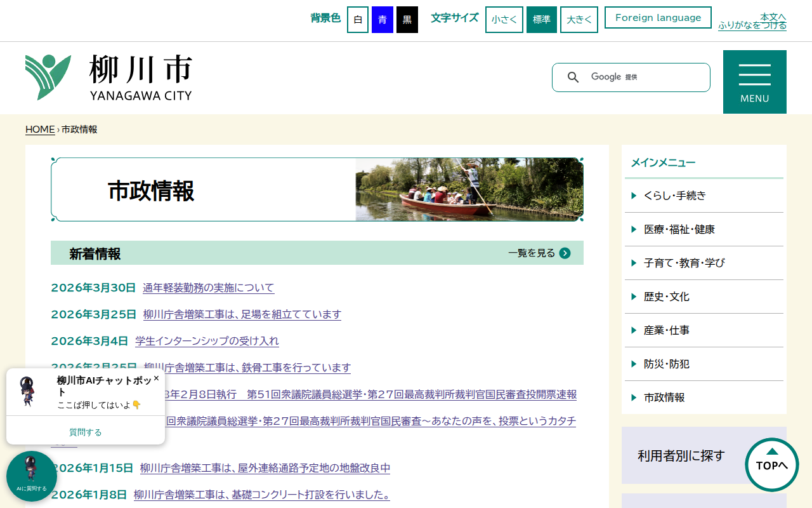Set background color to white (白)
The width and height of the screenshot is (812, 508).
point(358,20)
